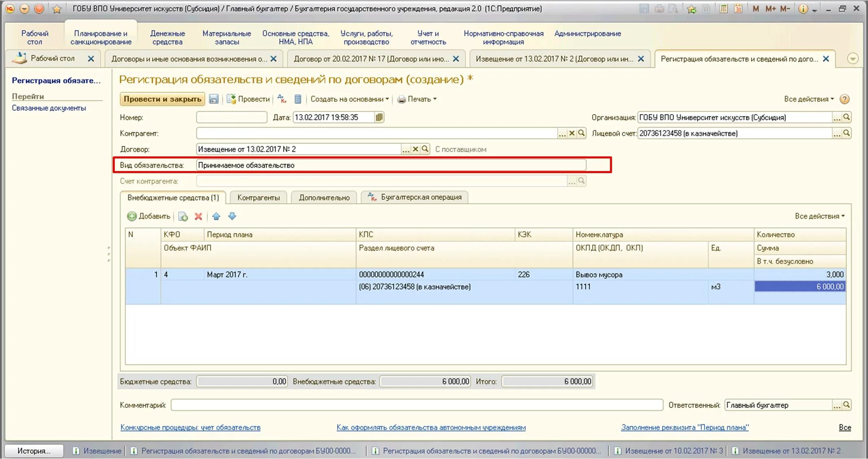Open the Связанные документы link in the sidebar
This screenshot has height=459, width=868.
pyautogui.click(x=49, y=108)
